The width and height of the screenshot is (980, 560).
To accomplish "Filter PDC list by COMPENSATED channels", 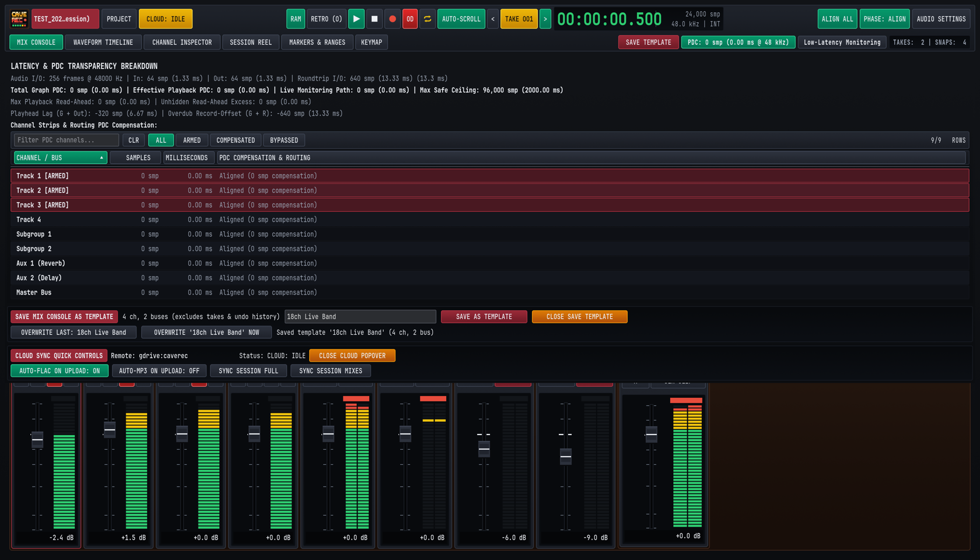I will tap(236, 140).
